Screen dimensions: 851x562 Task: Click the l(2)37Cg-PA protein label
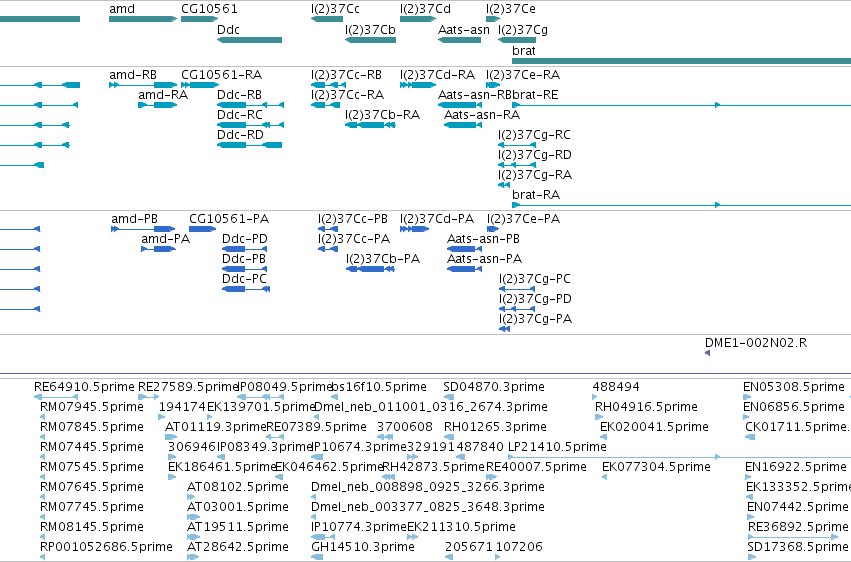pyautogui.click(x=535, y=320)
